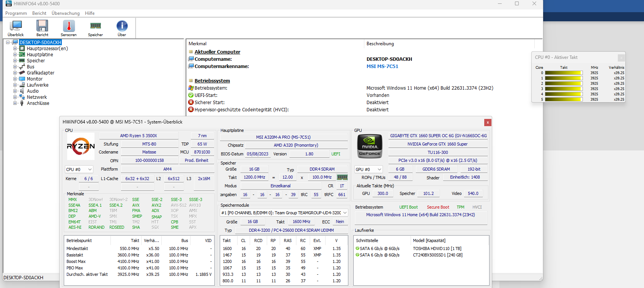Expand the Bus tree node
Viewport: 644px width, 288px height.
(x=15, y=67)
